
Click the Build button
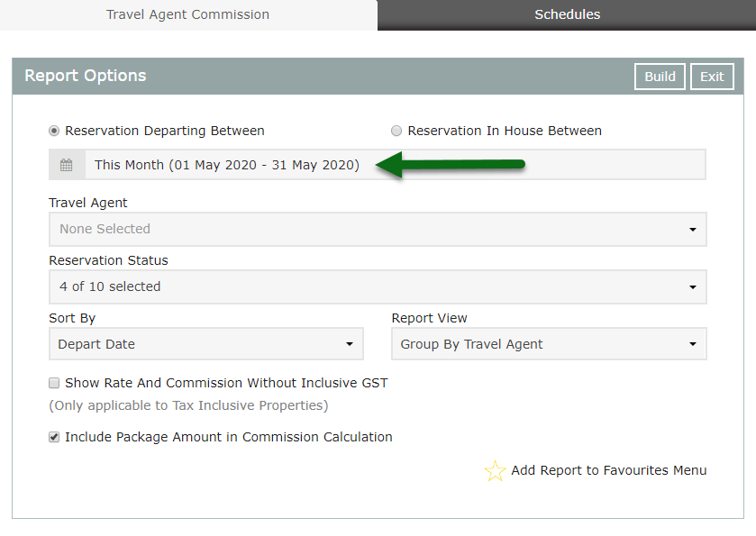(x=660, y=77)
